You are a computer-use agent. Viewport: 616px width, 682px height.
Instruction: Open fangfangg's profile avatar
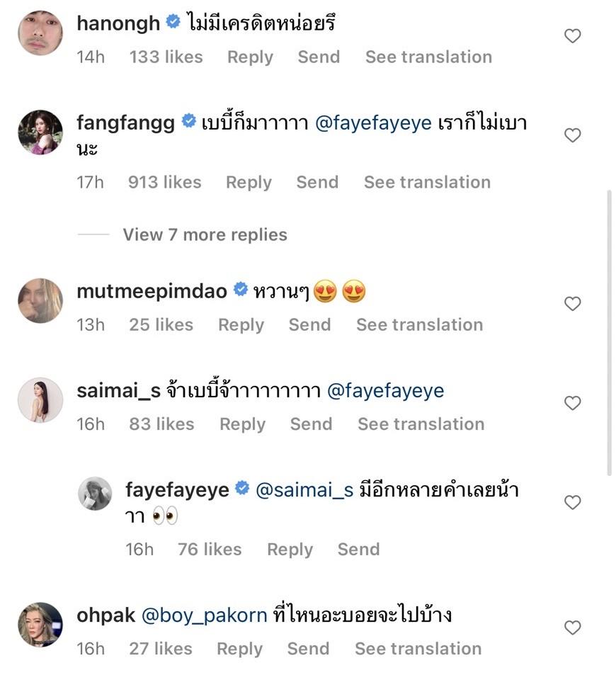[x=40, y=132]
